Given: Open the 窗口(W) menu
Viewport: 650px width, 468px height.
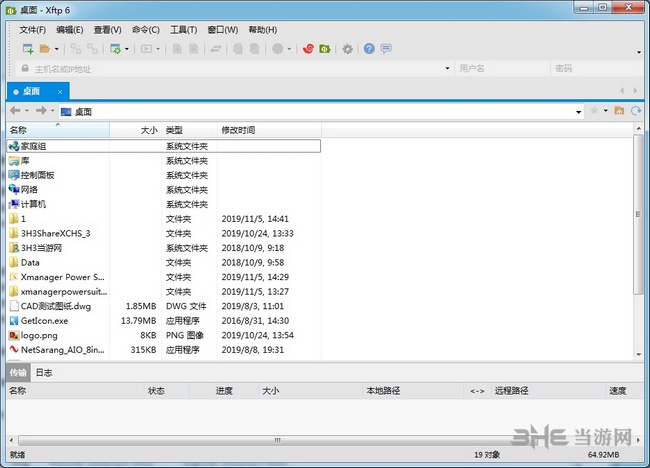Looking at the screenshot, I should point(223,30).
